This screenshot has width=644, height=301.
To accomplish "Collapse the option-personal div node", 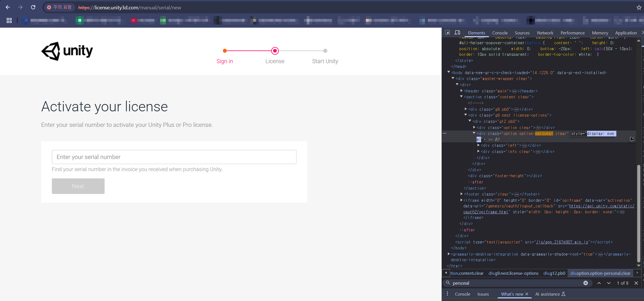I will tap(474, 133).
